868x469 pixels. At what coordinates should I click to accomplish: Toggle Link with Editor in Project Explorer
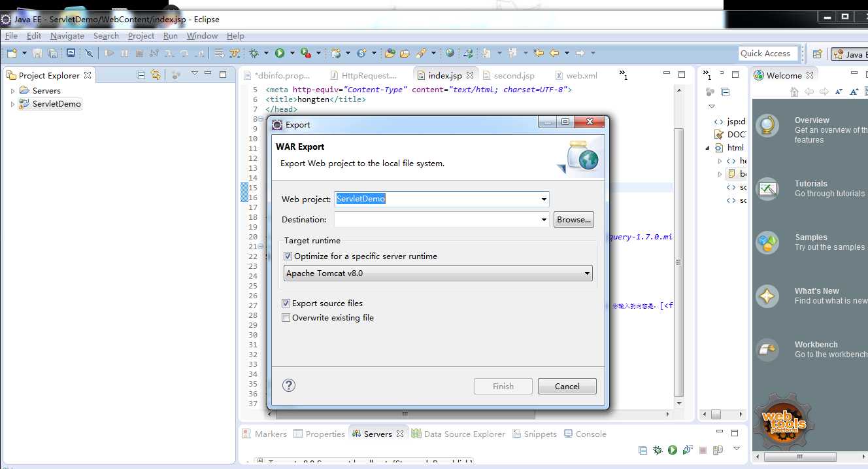pos(155,75)
